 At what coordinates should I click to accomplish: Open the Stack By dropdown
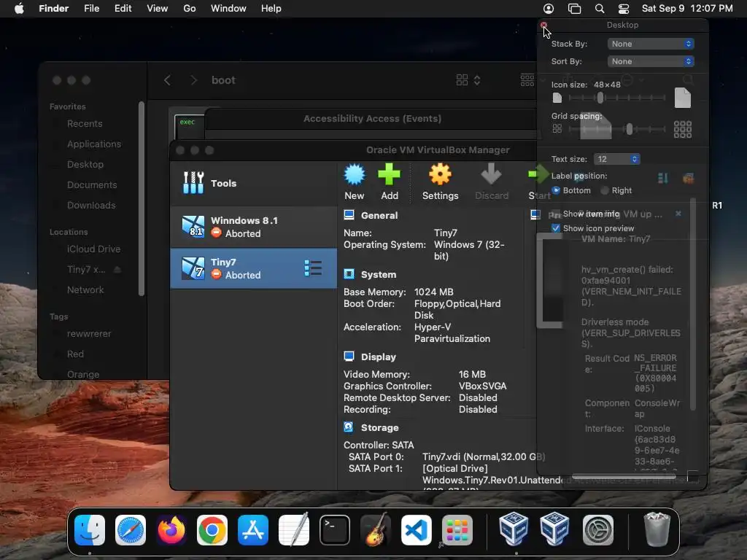(x=651, y=44)
